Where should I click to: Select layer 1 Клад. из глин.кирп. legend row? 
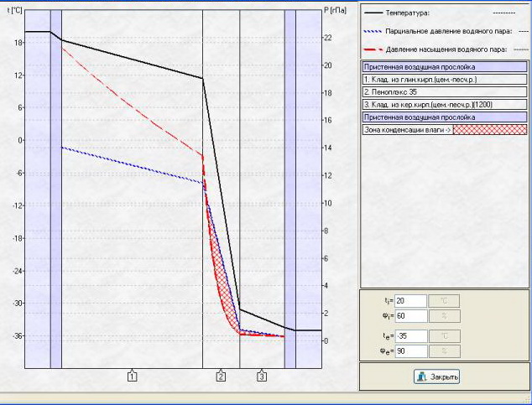tap(445, 80)
